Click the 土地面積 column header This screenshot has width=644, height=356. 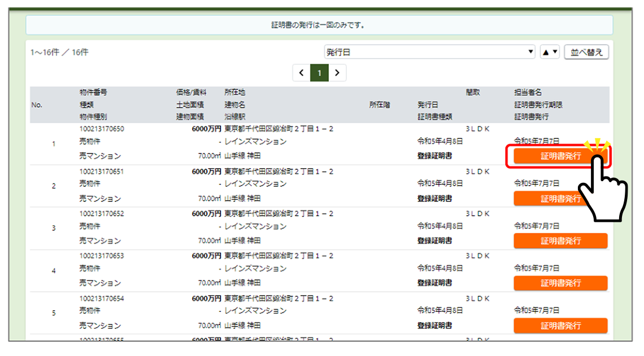click(x=190, y=104)
